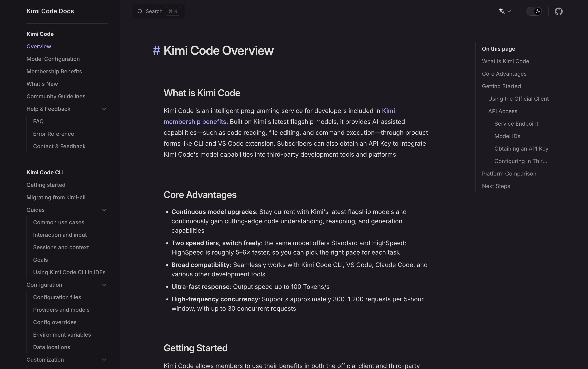Click the language translation icon
This screenshot has height=369, width=588.
[x=501, y=11]
